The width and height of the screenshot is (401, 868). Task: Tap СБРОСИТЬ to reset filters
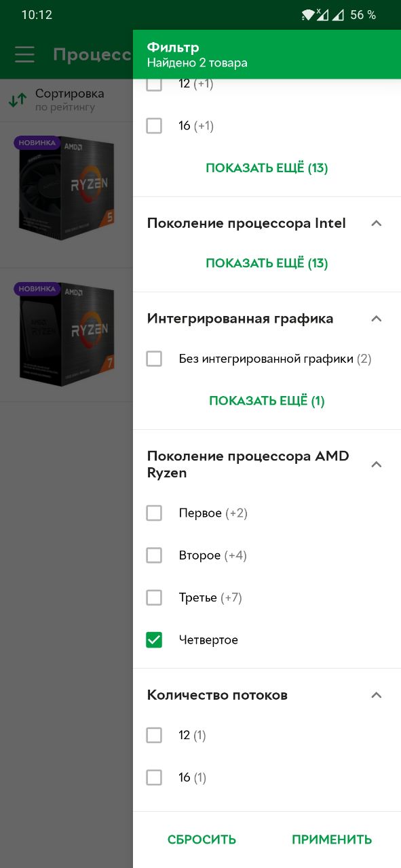(202, 840)
